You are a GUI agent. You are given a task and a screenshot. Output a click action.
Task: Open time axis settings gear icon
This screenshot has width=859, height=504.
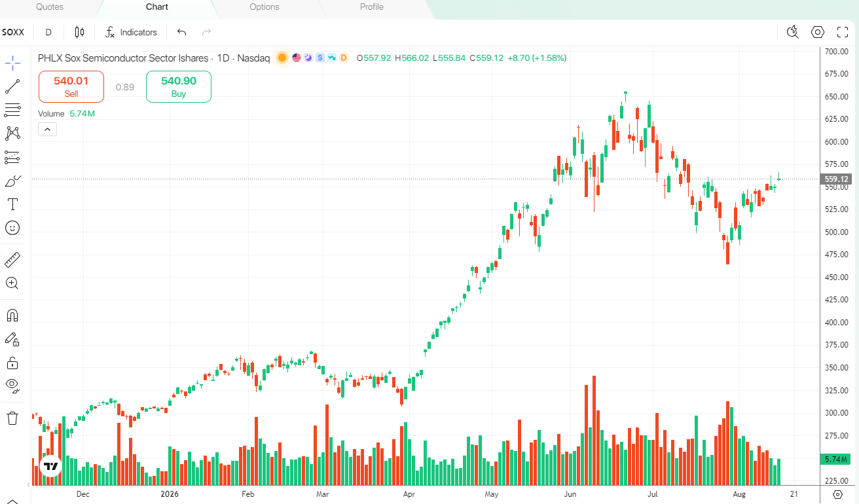[837, 494]
